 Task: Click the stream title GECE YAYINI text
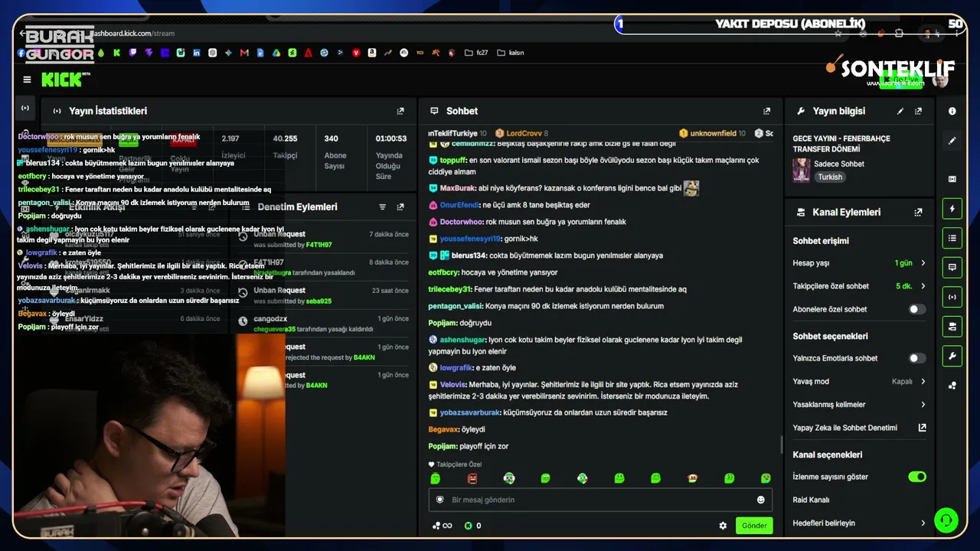coord(841,144)
